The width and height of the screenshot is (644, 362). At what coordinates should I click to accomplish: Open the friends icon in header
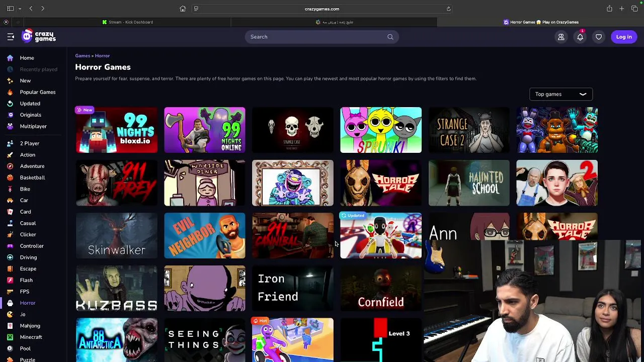561,37
